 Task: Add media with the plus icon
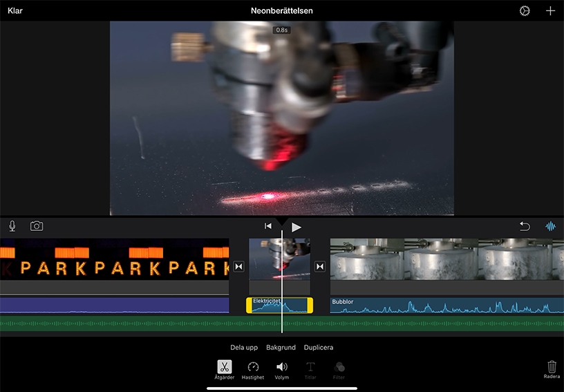point(550,11)
